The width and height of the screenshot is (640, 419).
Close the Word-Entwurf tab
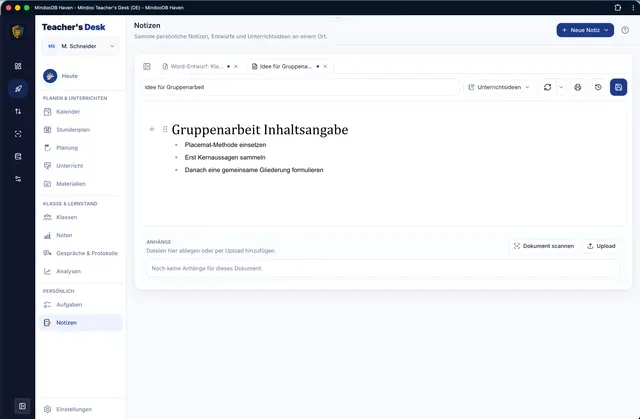[x=236, y=66]
